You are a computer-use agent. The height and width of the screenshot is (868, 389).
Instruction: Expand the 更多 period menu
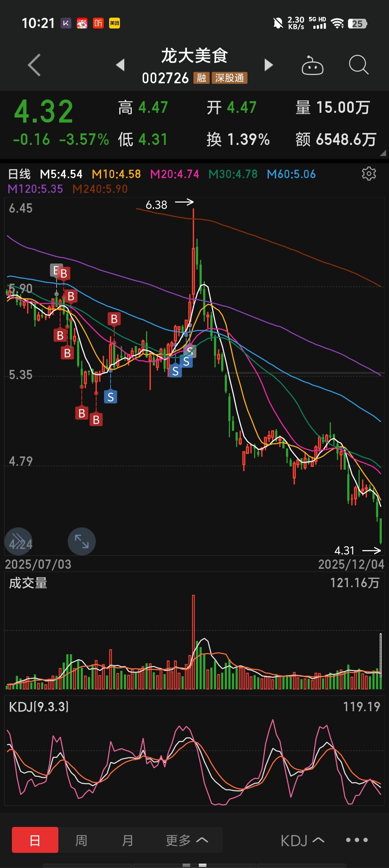[x=187, y=840]
